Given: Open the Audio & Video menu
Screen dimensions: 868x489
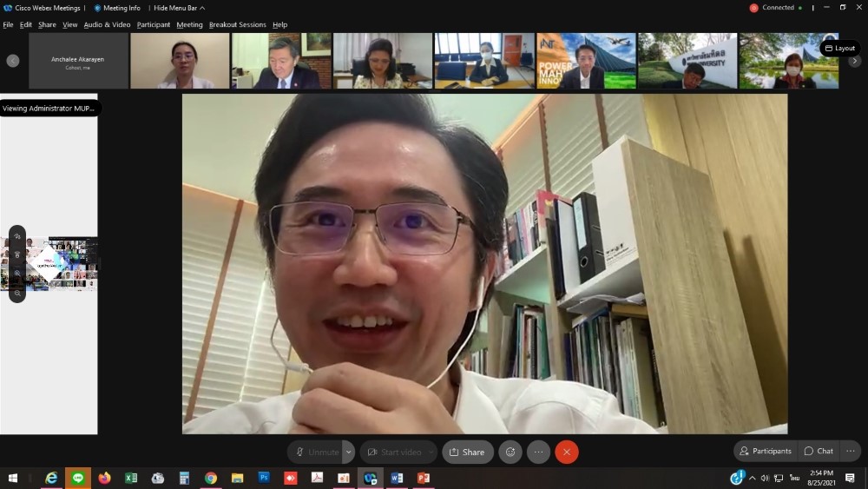Looking at the screenshot, I should [x=107, y=25].
